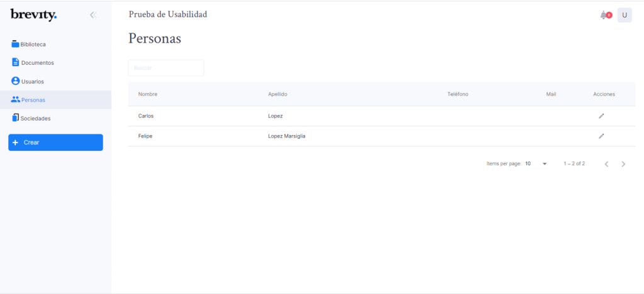Click the Crear button
The width and height of the screenshot is (644, 294).
tap(55, 142)
